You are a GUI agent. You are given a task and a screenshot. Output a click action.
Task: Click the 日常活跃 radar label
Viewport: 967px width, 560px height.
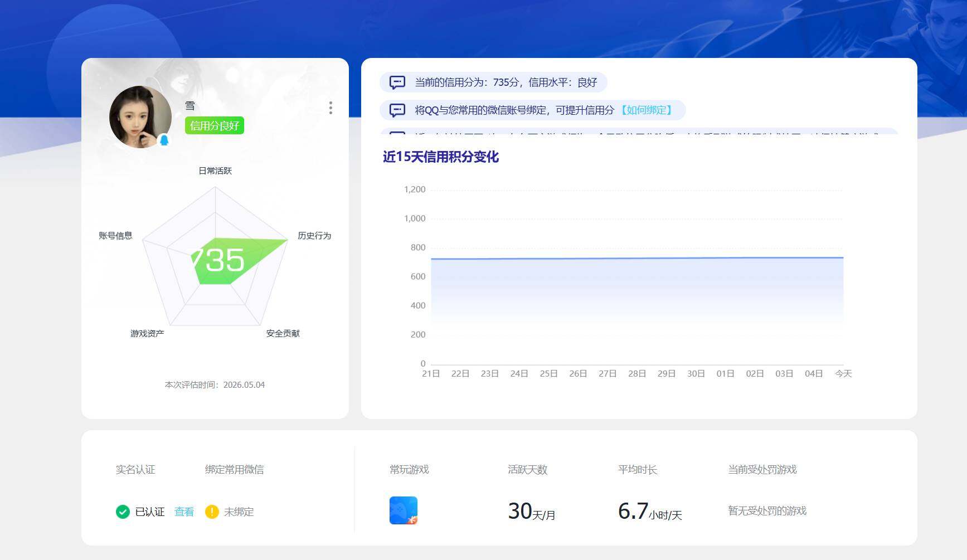[215, 171]
